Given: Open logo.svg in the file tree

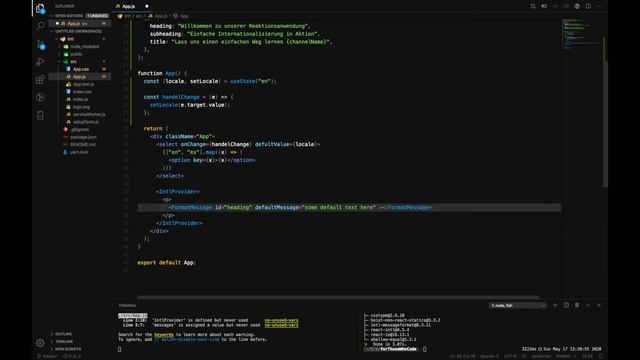Looking at the screenshot, I should pos(81,107).
